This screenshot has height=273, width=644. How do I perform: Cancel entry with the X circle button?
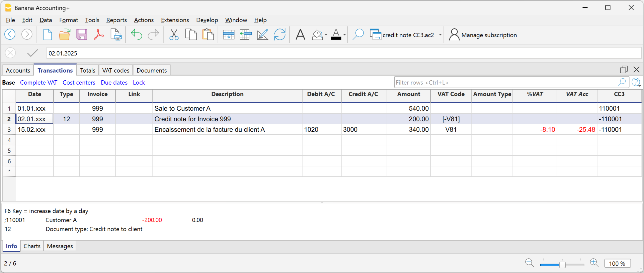click(10, 53)
